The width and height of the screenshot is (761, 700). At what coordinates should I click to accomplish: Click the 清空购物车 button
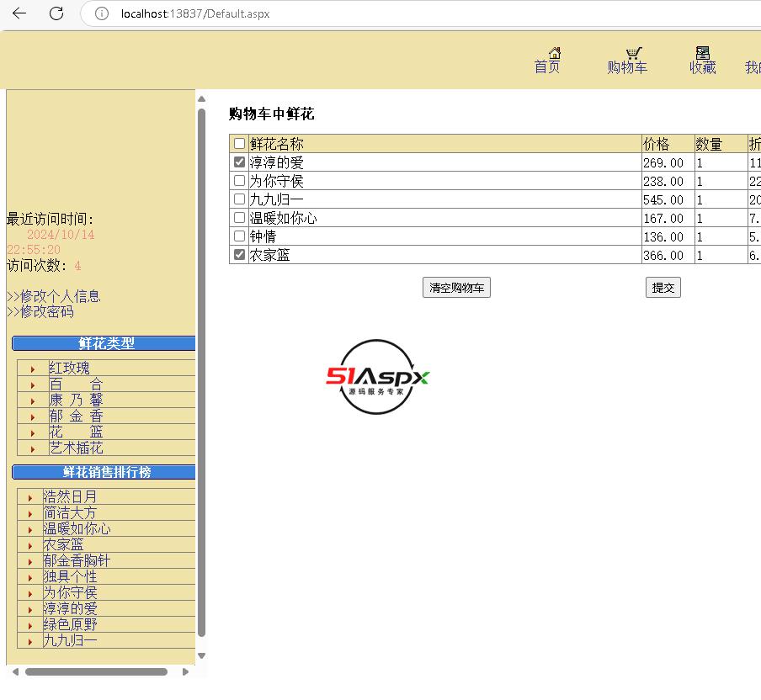[456, 288]
